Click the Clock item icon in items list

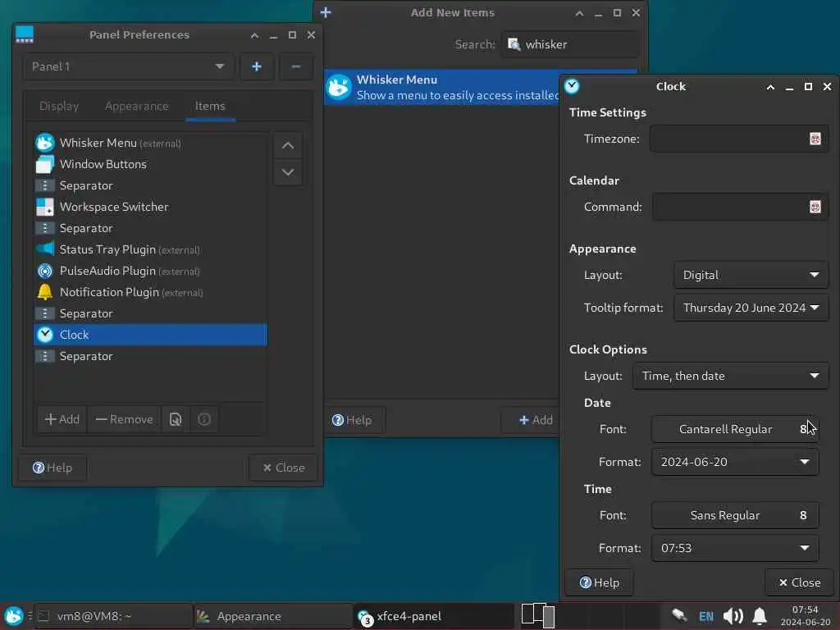pyautogui.click(x=45, y=335)
